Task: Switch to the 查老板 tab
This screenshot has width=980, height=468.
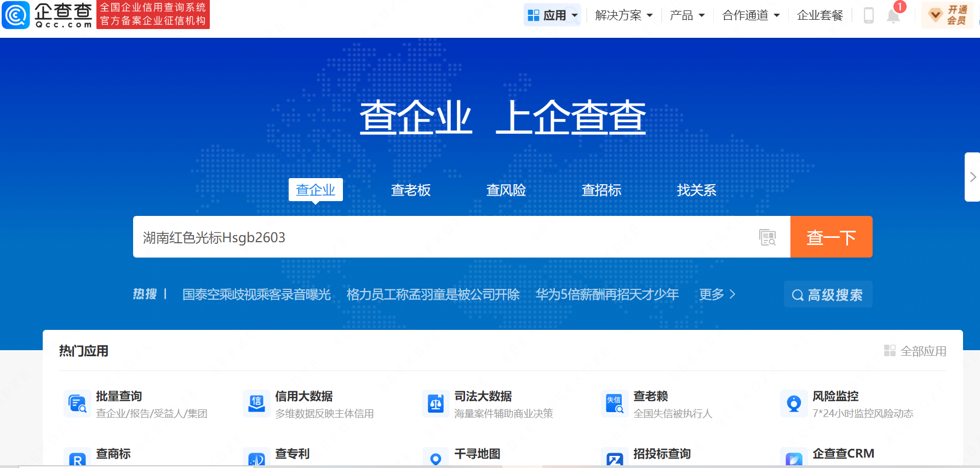Action: coord(411,190)
